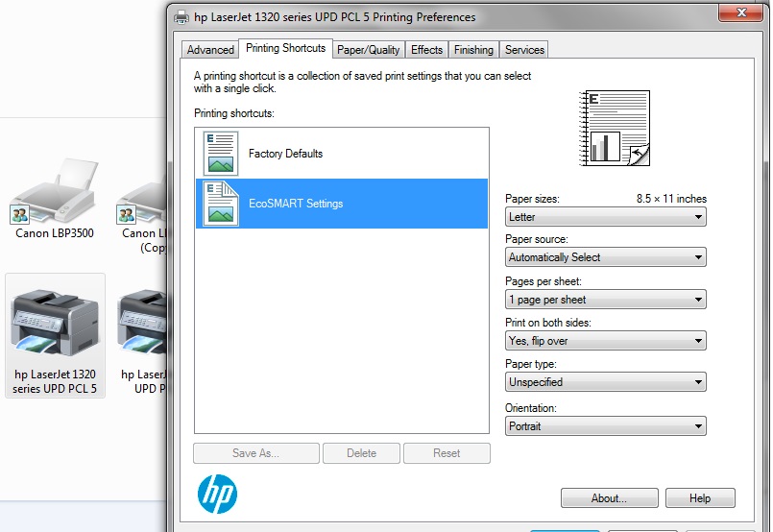Click the Save As... button
773x532 pixels.
(x=256, y=453)
